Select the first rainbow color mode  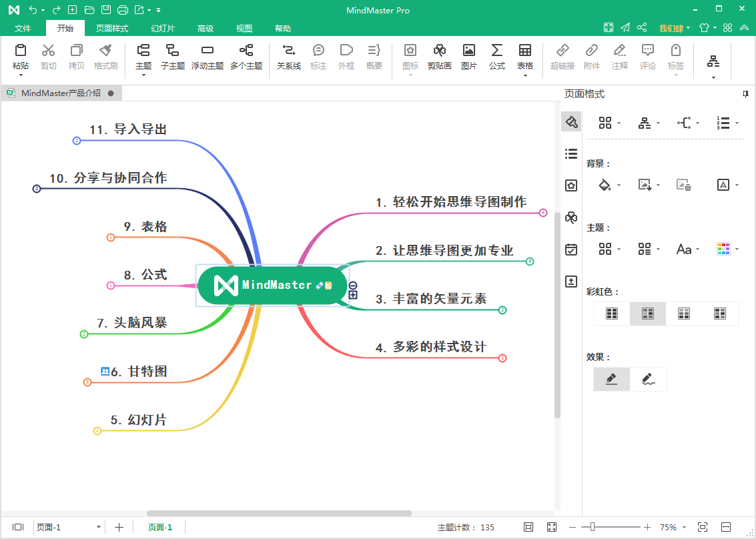[x=612, y=314]
